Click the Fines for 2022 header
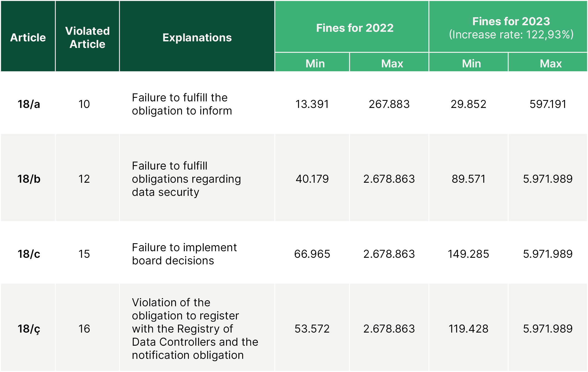This screenshot has width=588, height=372. (355, 28)
